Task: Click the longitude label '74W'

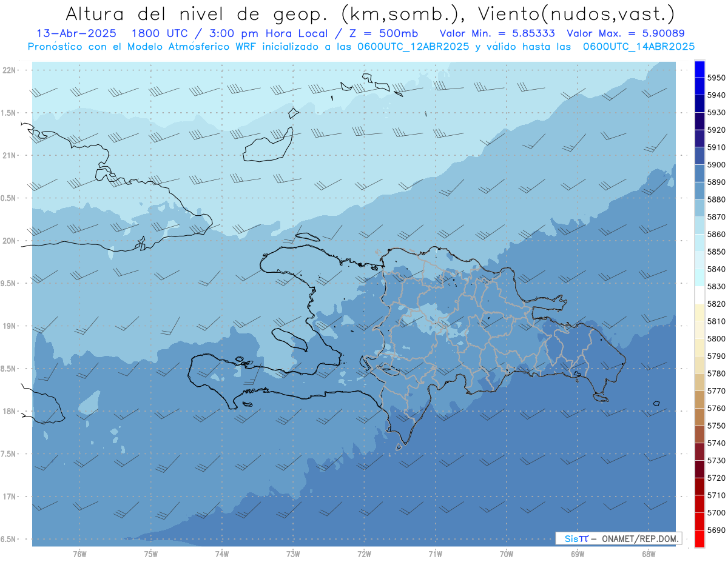Action: pos(222,554)
